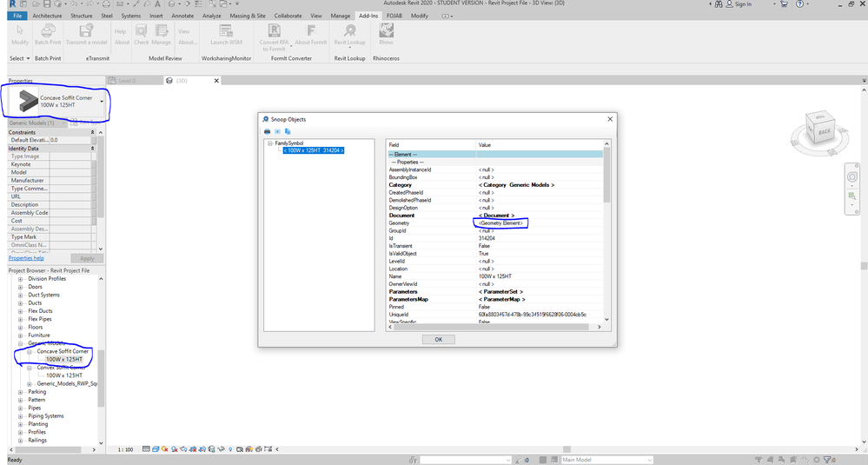Click the Launch WSM icon

[x=226, y=30]
